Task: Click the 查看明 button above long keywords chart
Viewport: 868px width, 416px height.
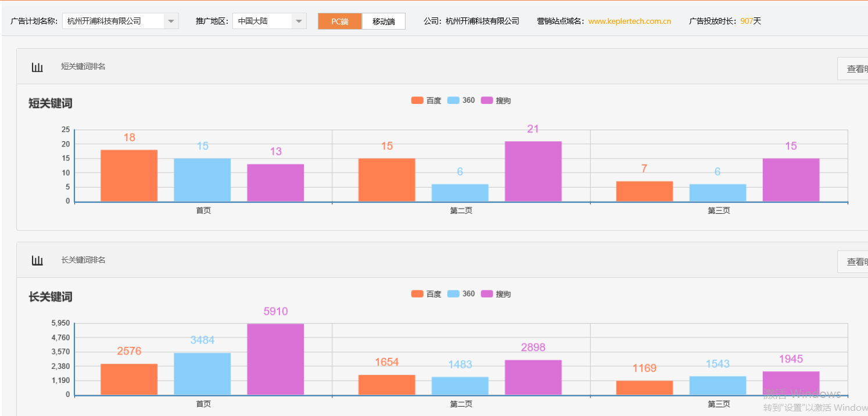Action: coord(854,261)
